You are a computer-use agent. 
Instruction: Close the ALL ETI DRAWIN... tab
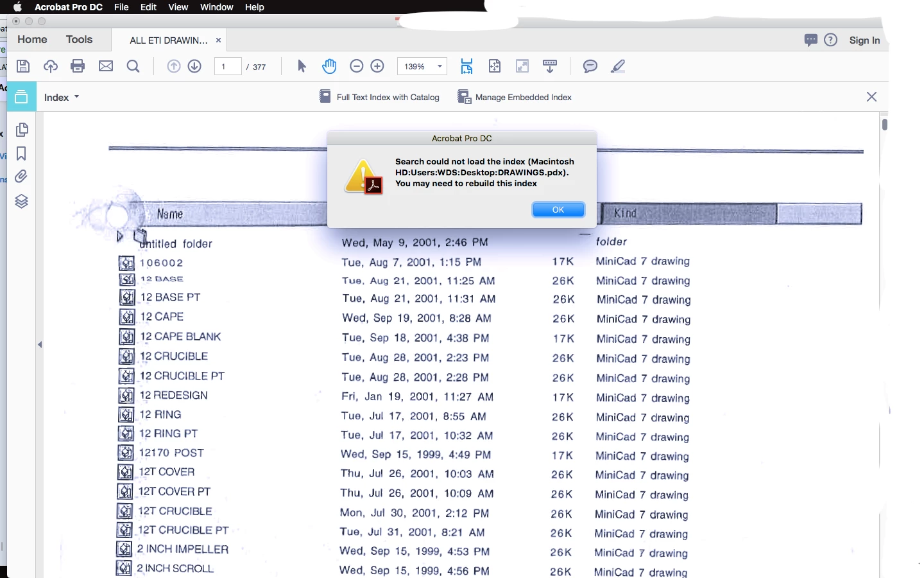point(218,40)
